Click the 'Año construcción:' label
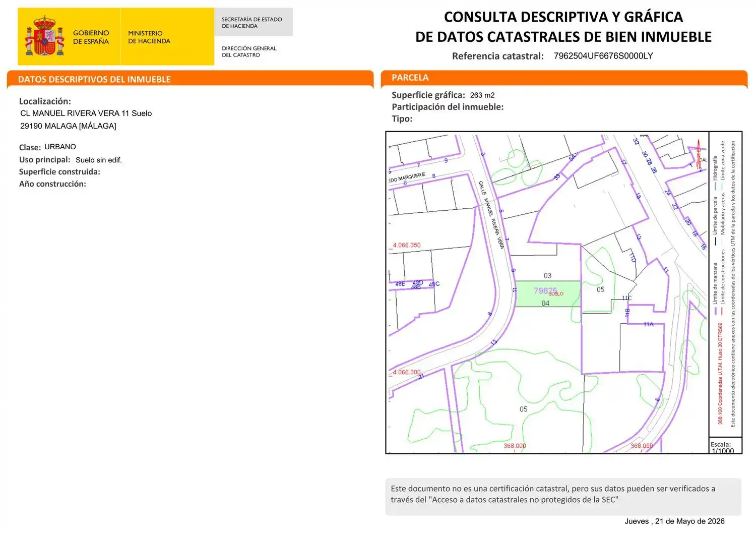Viewport: 756px width, 534px height. coord(52,184)
